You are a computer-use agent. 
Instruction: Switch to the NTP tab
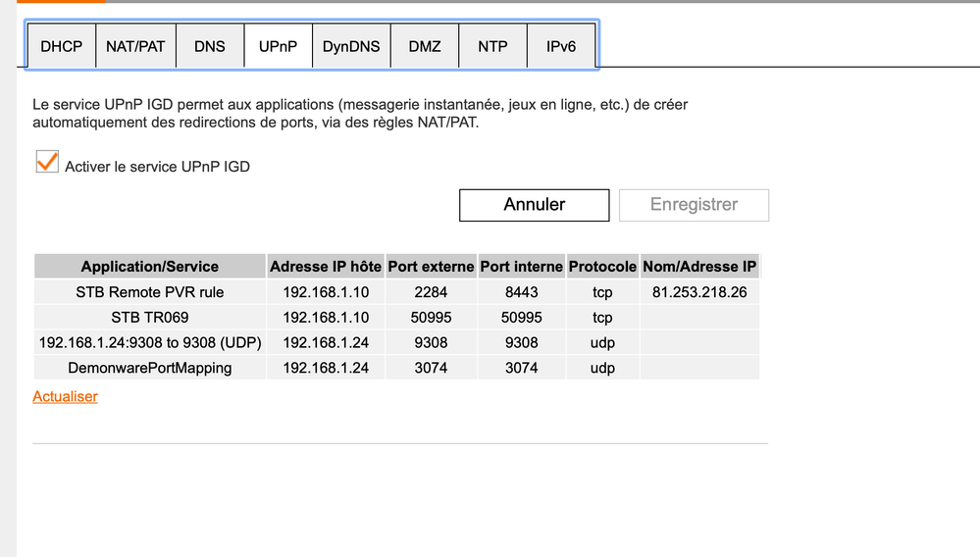click(492, 46)
